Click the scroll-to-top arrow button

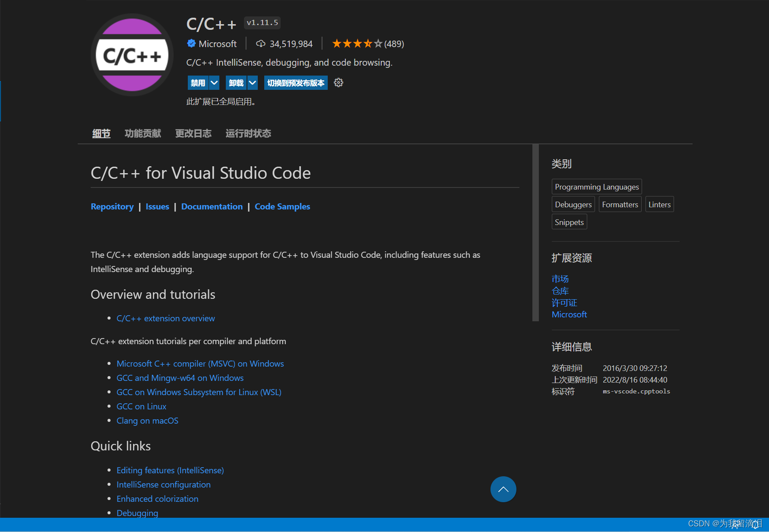pos(503,489)
